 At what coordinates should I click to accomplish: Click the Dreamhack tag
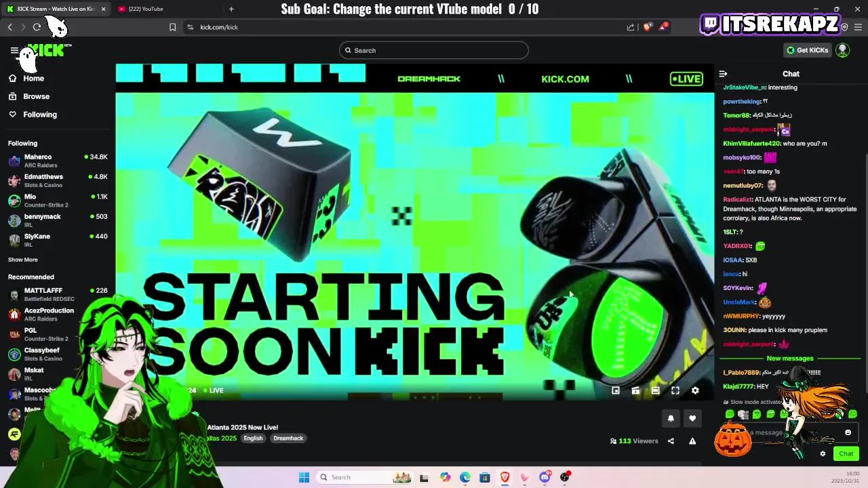pos(288,439)
